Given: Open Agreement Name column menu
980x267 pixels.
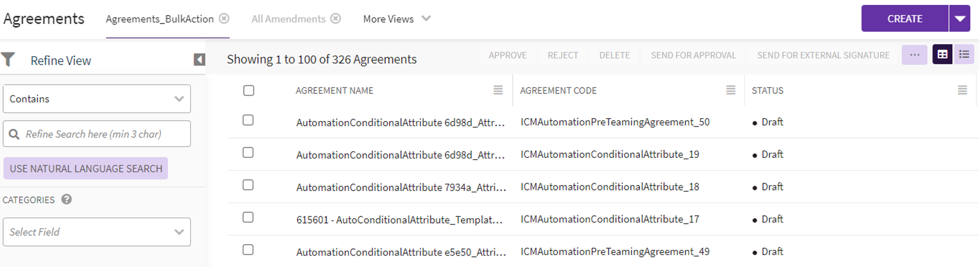Looking at the screenshot, I should tap(498, 90).
